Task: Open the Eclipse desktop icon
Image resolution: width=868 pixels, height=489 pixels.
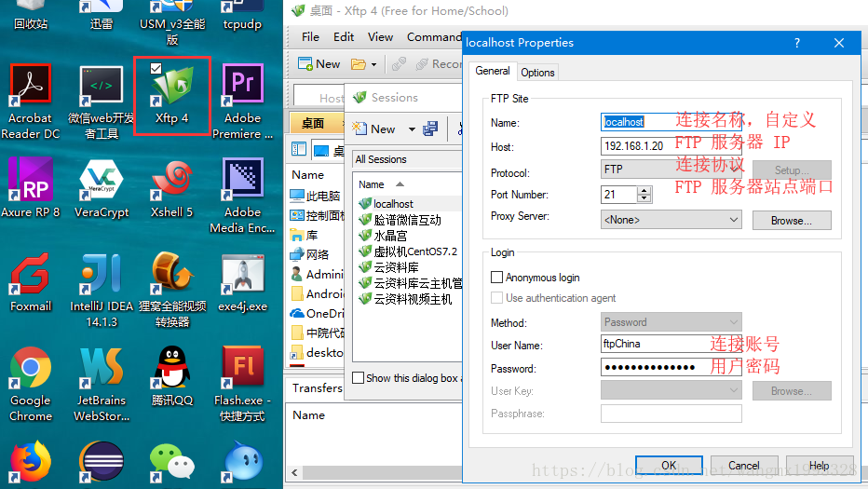Action: [x=102, y=461]
